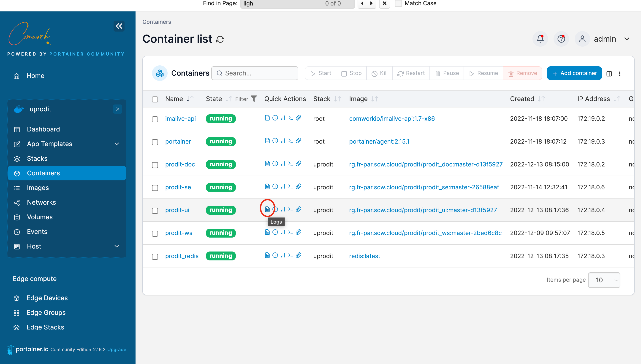The height and width of the screenshot is (364, 641).
Task: Attach console to prodit_redis container
Action: pyautogui.click(x=298, y=255)
